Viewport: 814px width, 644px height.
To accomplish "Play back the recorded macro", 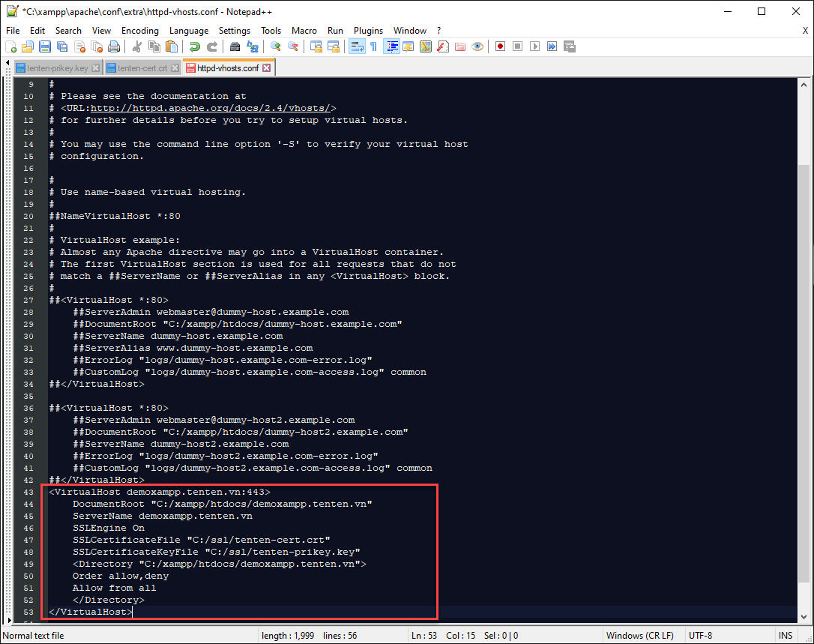I will click(x=534, y=46).
